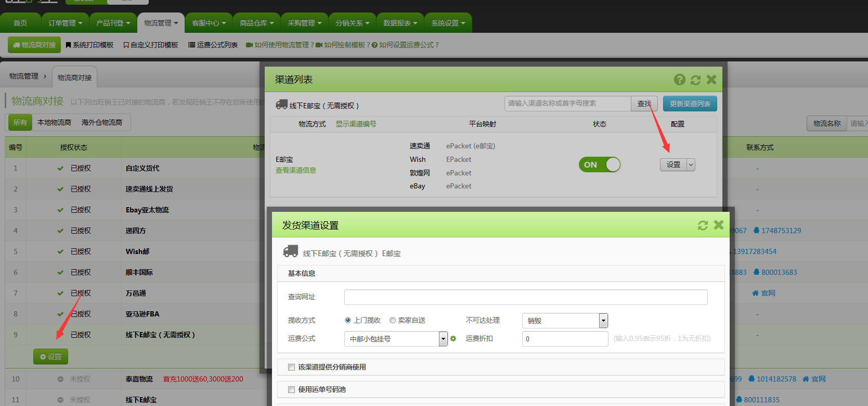868x406 pixels.
Task: Click QQ icon next to 800013683
Action: (x=756, y=272)
